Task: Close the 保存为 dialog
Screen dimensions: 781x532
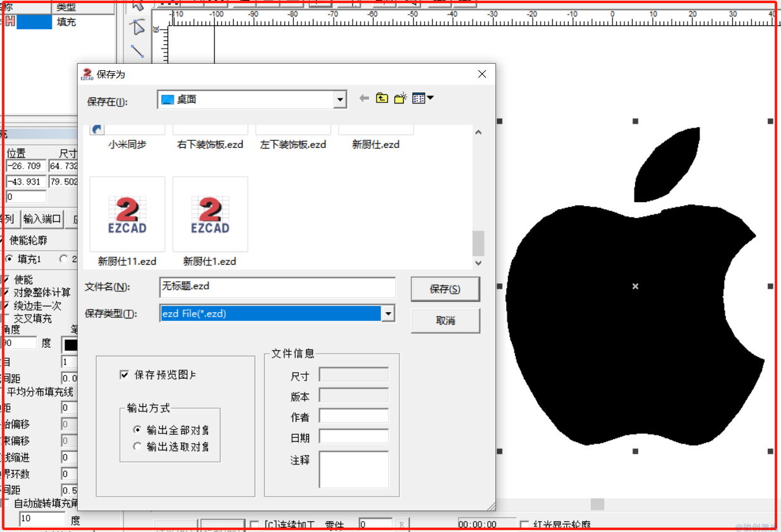Action: tap(482, 74)
